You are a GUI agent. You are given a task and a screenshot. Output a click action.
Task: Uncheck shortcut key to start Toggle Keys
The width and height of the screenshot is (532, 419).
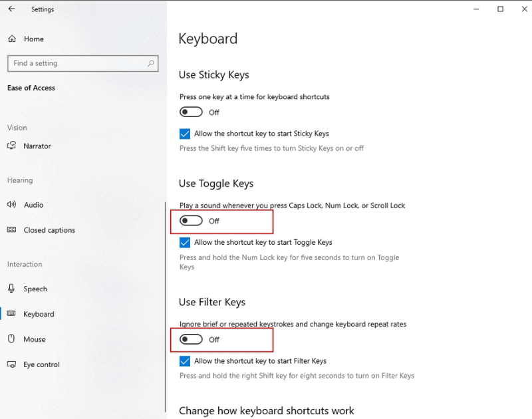pyautogui.click(x=185, y=243)
